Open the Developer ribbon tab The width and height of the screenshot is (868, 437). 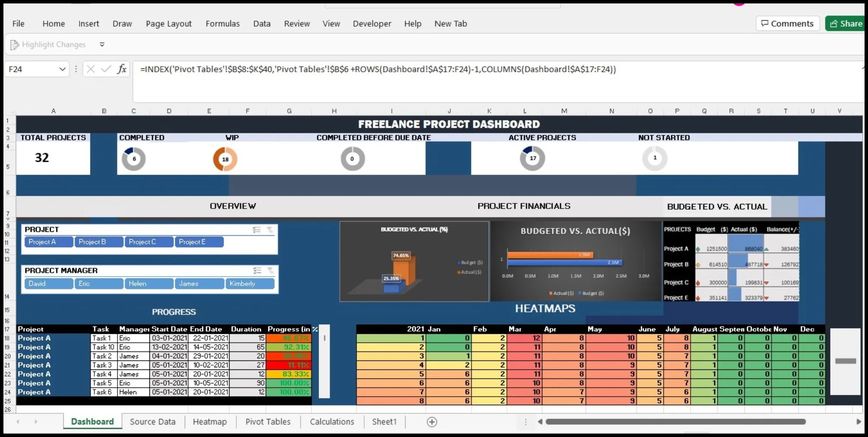(372, 24)
